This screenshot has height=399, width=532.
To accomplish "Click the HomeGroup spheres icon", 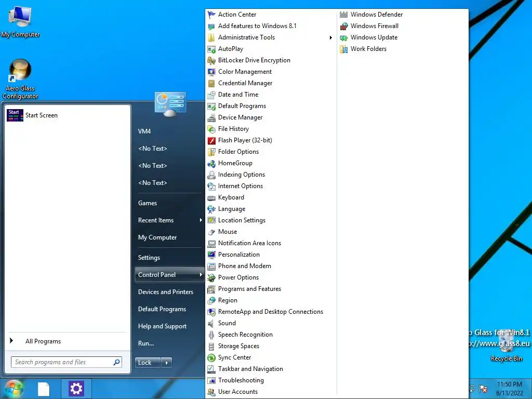I will 211,163.
